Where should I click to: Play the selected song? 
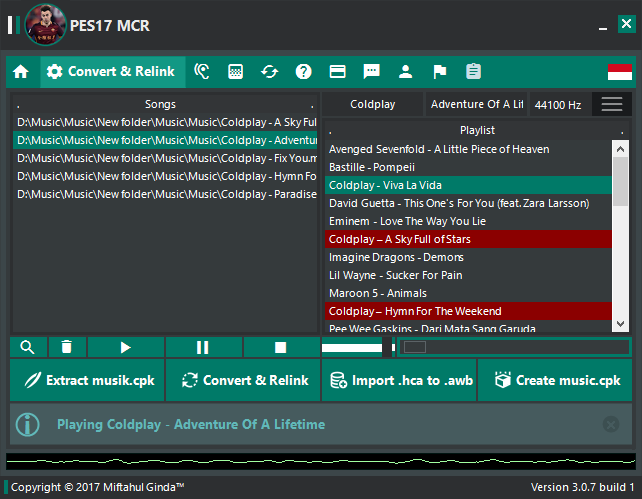[x=125, y=348]
